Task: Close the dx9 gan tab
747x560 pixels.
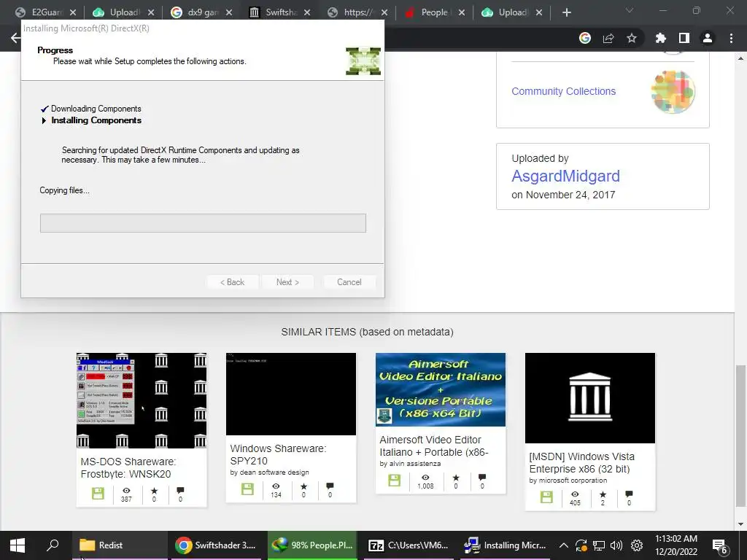Action: tap(229, 12)
